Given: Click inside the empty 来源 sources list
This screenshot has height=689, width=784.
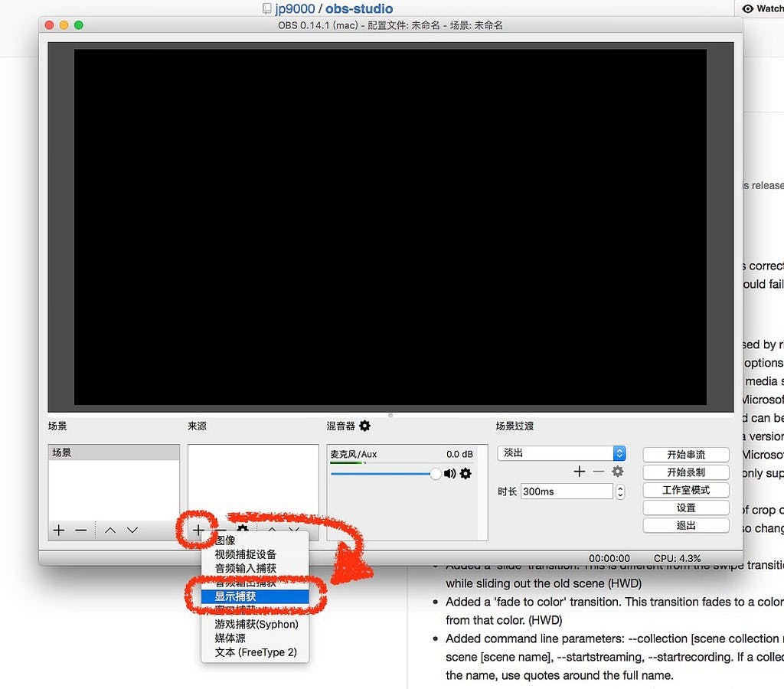Looking at the screenshot, I should click(x=253, y=482).
